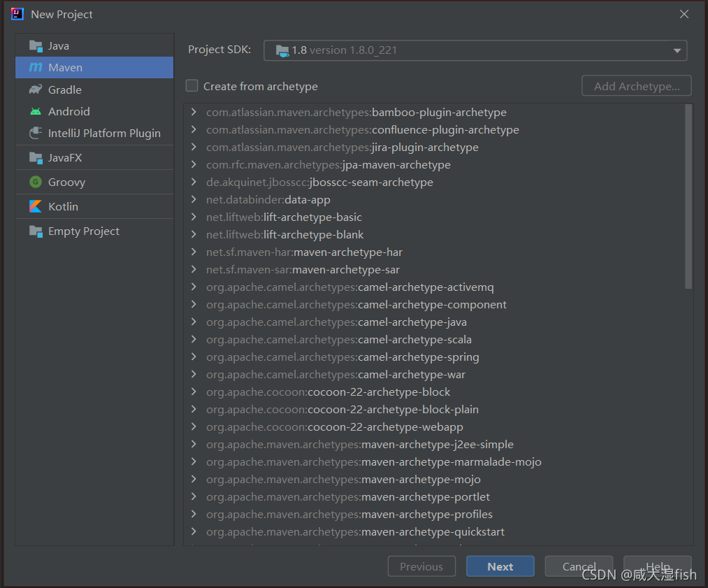Select maven-archetype-marmalade-mojo row
The height and width of the screenshot is (588, 708).
point(433,461)
